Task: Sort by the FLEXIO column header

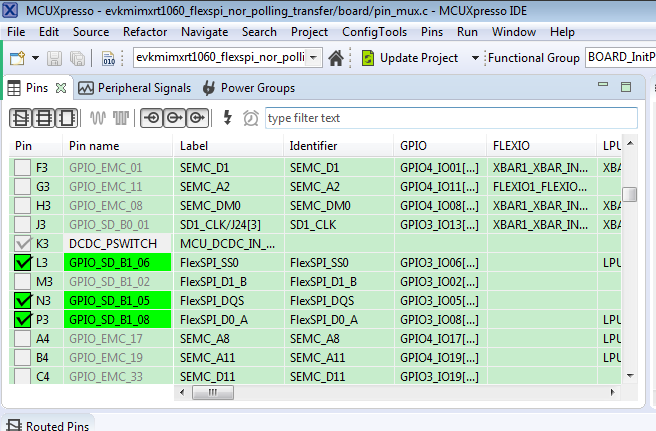Action: coord(542,146)
